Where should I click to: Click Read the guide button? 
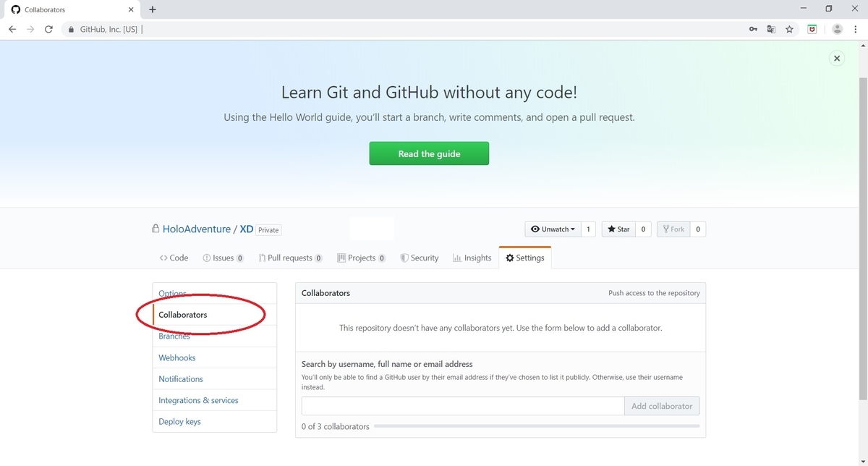point(429,153)
